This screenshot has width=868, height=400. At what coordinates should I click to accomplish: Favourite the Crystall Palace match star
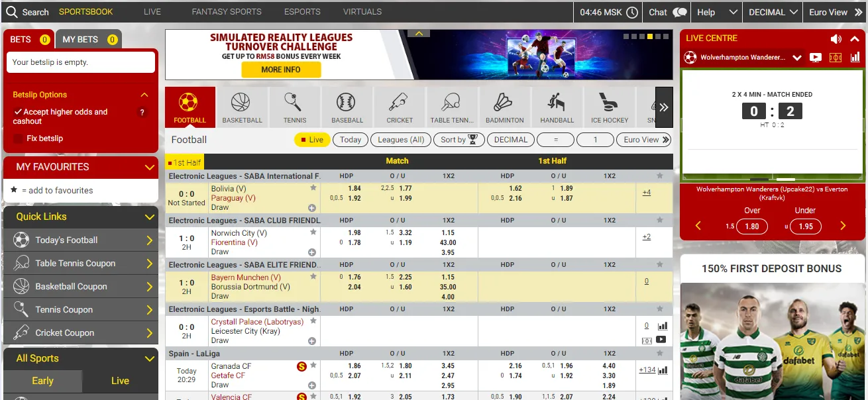pos(313,321)
